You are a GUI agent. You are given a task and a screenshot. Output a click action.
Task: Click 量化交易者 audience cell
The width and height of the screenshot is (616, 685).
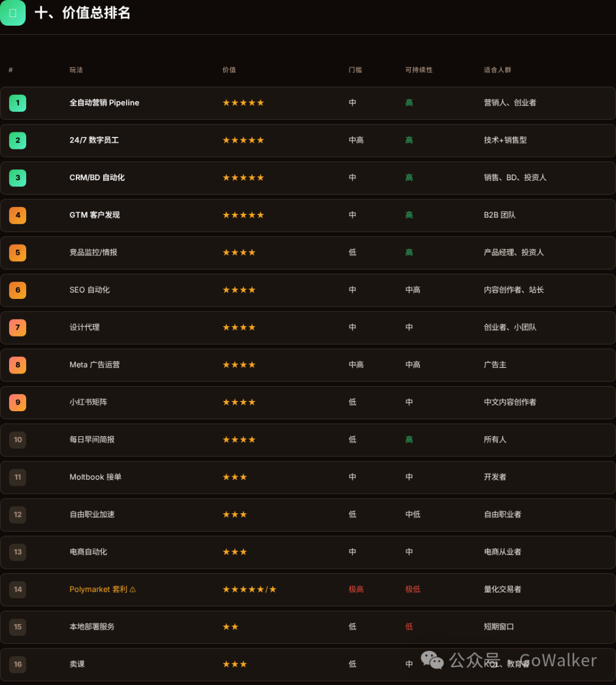pos(502,589)
